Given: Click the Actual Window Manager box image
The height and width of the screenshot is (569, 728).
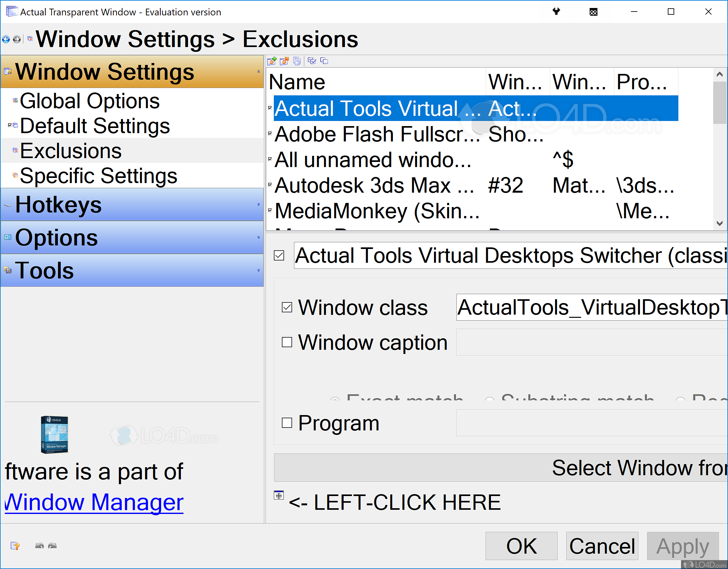Looking at the screenshot, I should click(54, 435).
